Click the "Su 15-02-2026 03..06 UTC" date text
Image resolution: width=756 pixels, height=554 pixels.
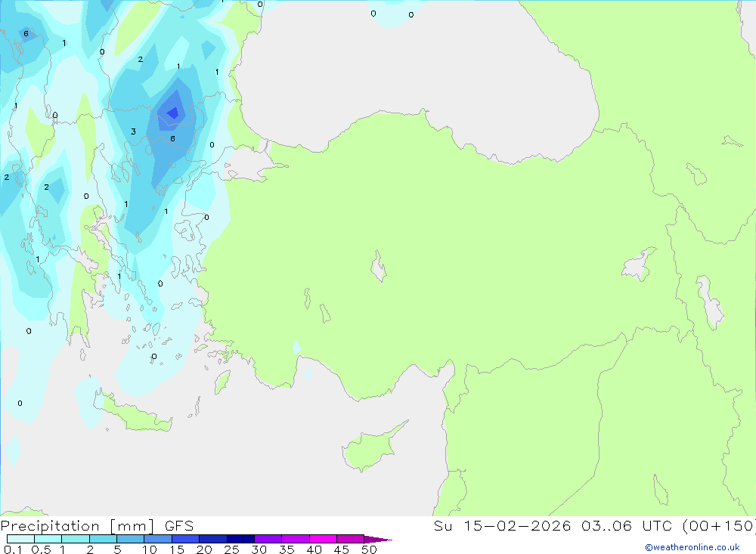(556, 525)
